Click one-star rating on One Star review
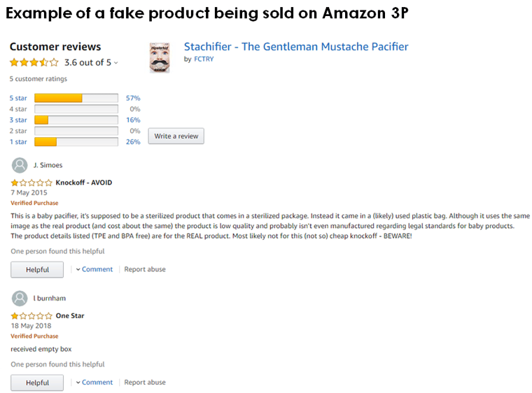 pyautogui.click(x=31, y=316)
